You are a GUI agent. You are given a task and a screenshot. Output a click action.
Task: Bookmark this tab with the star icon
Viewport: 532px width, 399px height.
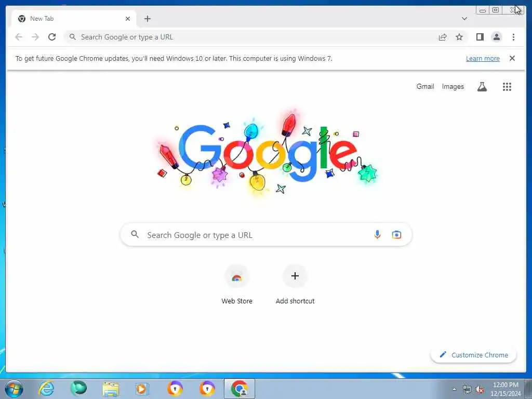459,37
